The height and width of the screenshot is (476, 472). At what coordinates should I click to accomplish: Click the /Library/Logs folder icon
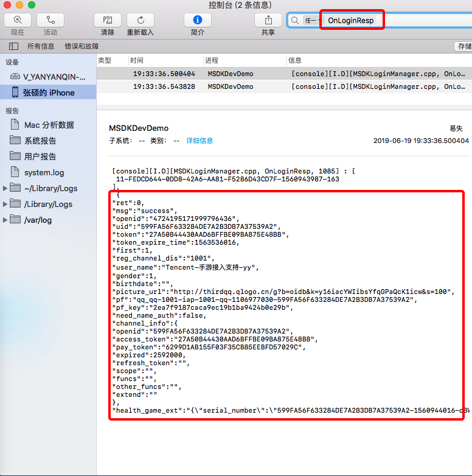click(15, 203)
